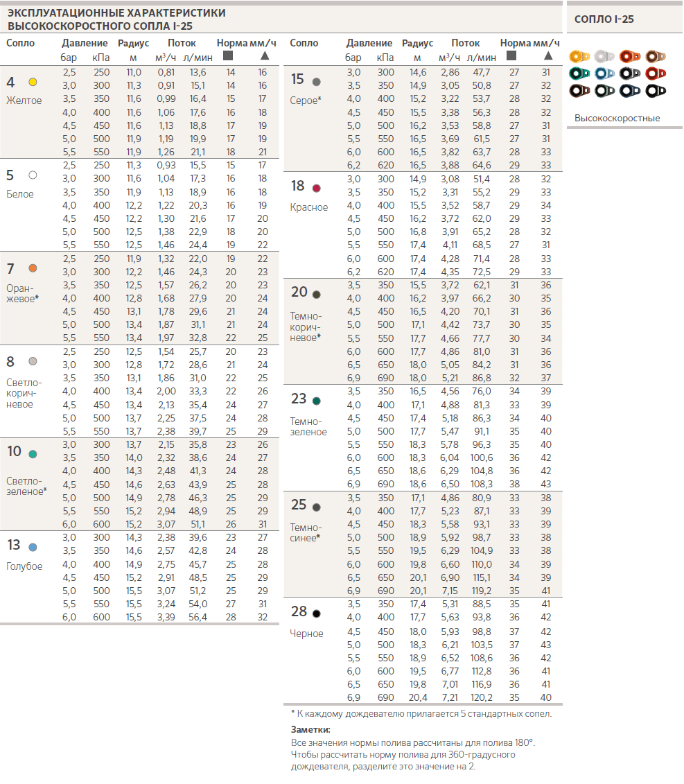The image size is (684, 784).
Task: Click the square spacing symbol above nozzle 15 table
Action: [x=511, y=56]
